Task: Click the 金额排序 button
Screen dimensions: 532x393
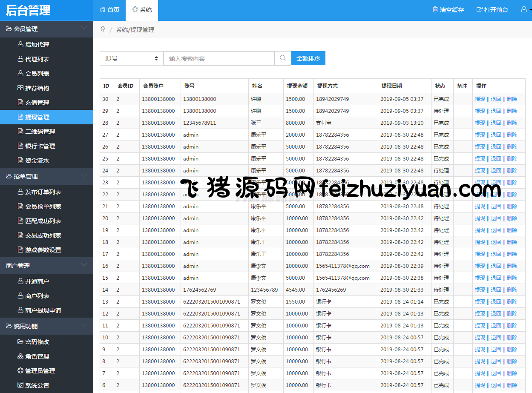Action: click(308, 58)
